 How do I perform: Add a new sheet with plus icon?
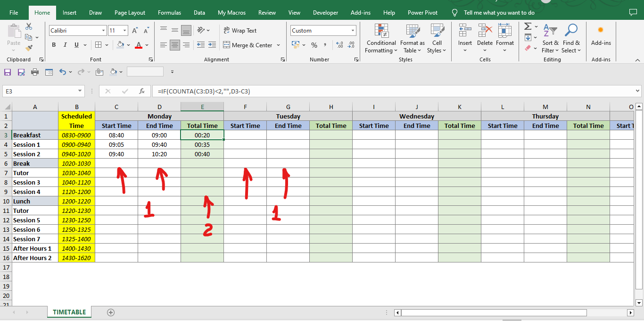pyautogui.click(x=111, y=312)
